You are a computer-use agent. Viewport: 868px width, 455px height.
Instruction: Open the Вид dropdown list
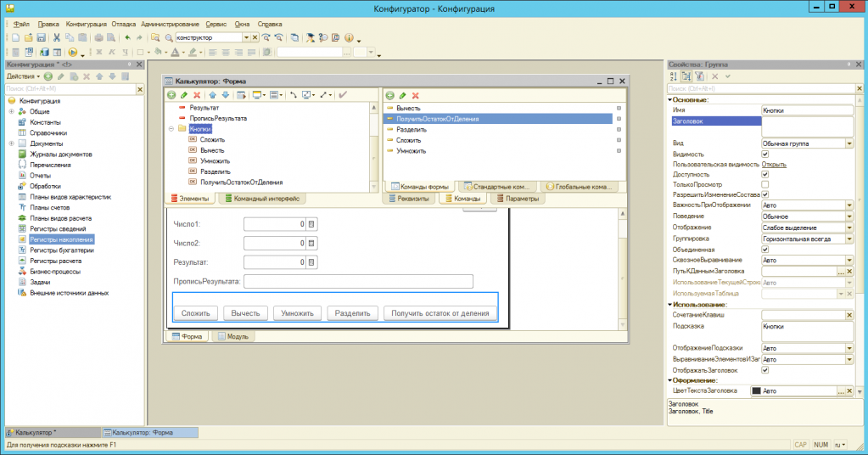[849, 144]
